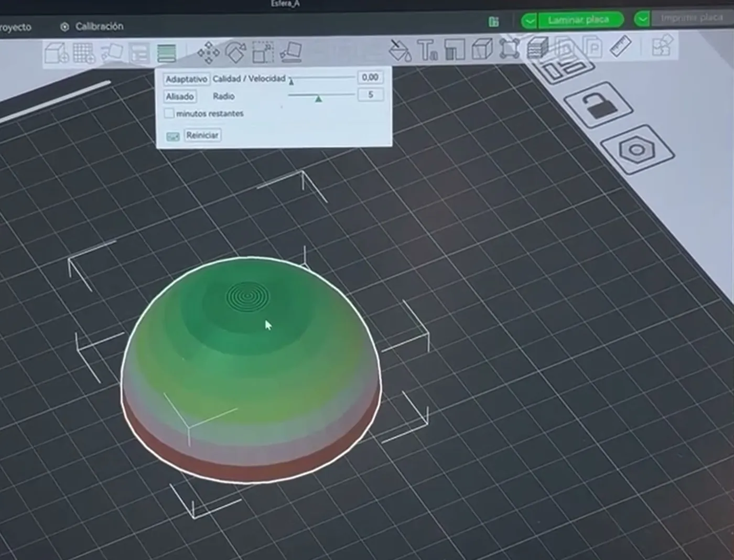The image size is (734, 560).
Task: Open the ruler Measure tool
Action: coord(621,46)
